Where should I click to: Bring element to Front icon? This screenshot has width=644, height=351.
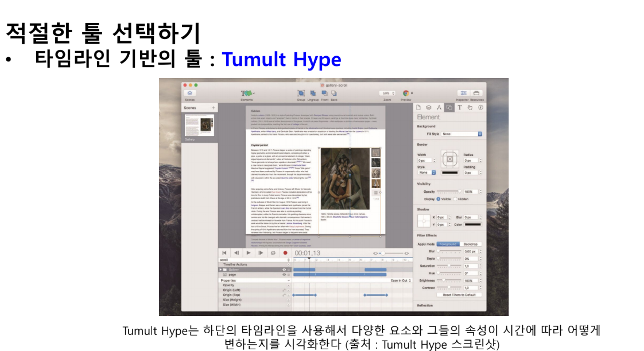[324, 93]
